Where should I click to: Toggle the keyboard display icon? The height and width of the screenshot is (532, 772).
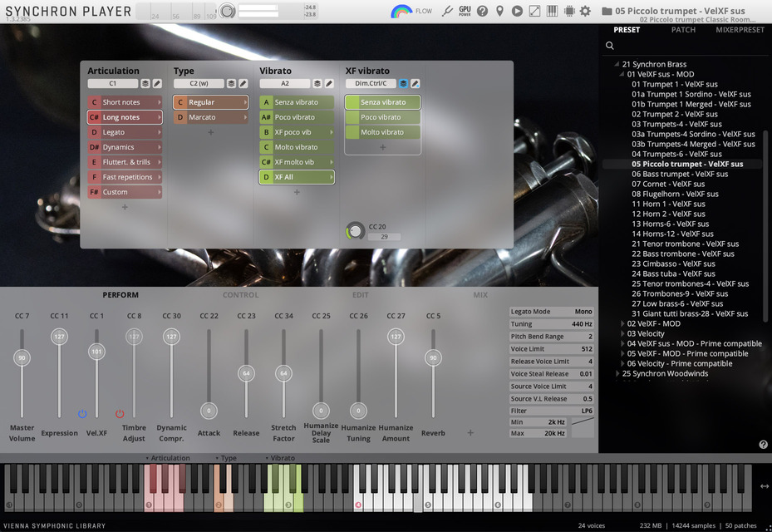pyautogui.click(x=552, y=11)
